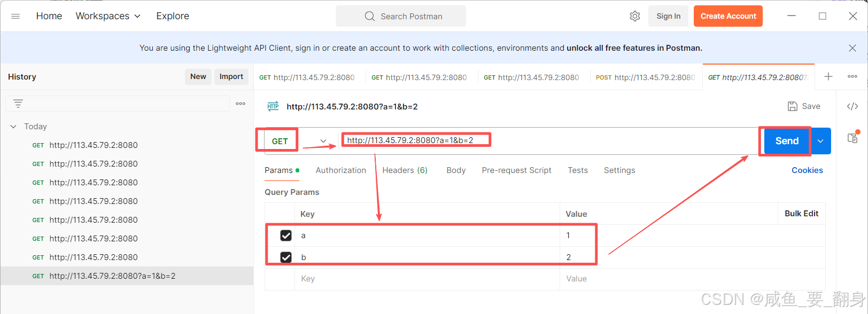This screenshot has width=868, height=314.
Task: Click the key cell named b
Action: [x=427, y=257]
